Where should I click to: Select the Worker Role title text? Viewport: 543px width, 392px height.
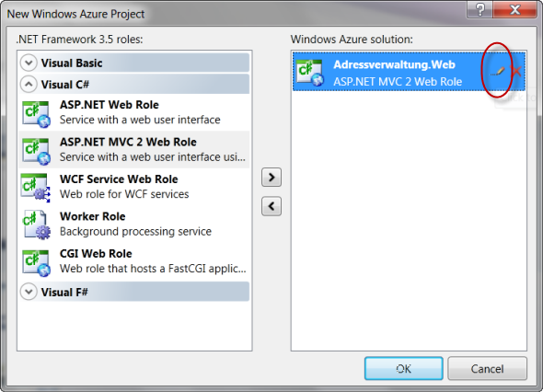[92, 216]
